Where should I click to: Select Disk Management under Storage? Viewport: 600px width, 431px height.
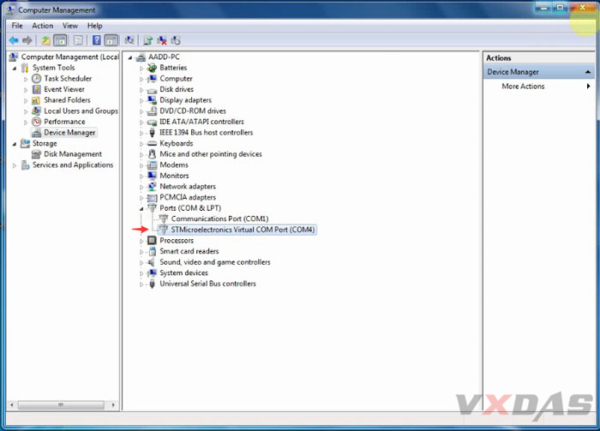[73, 154]
